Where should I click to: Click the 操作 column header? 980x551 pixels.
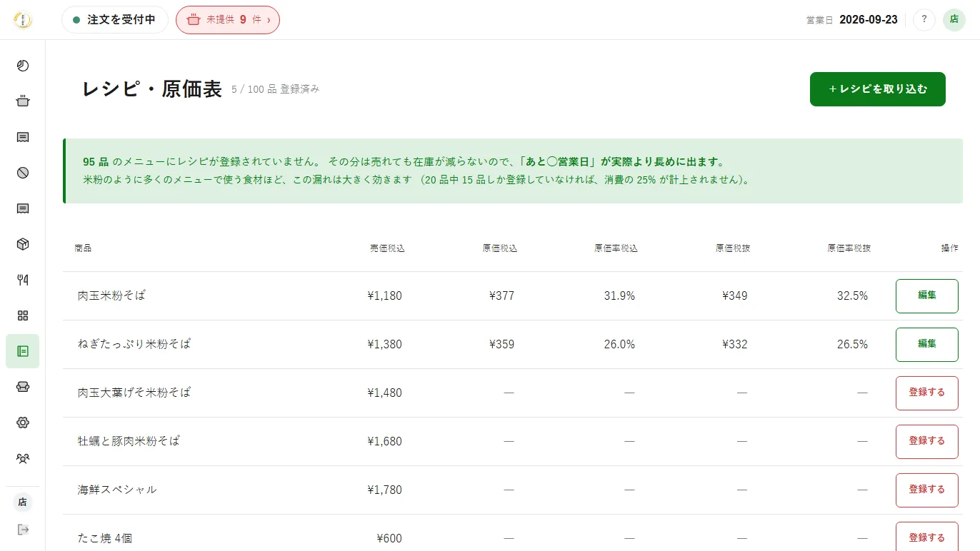point(949,248)
